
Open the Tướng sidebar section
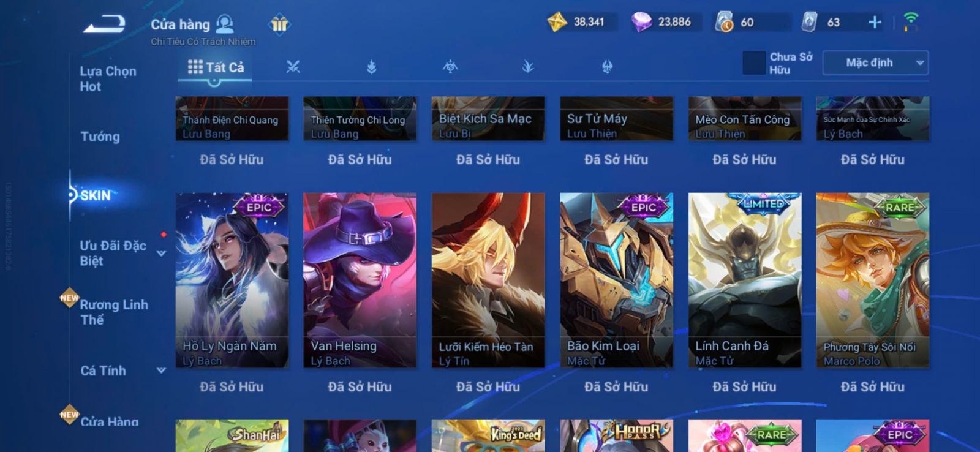100,137
